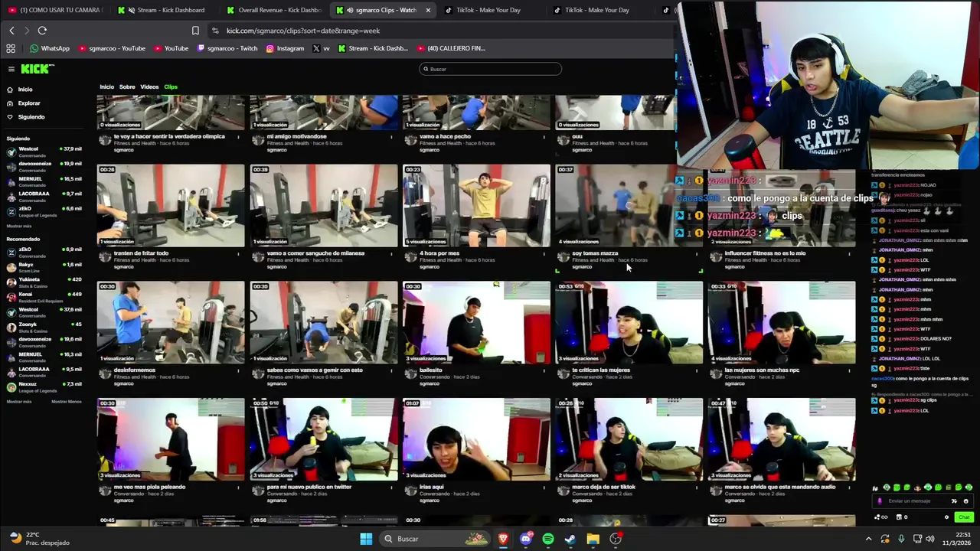Open the Instagram bookmark

[285, 48]
